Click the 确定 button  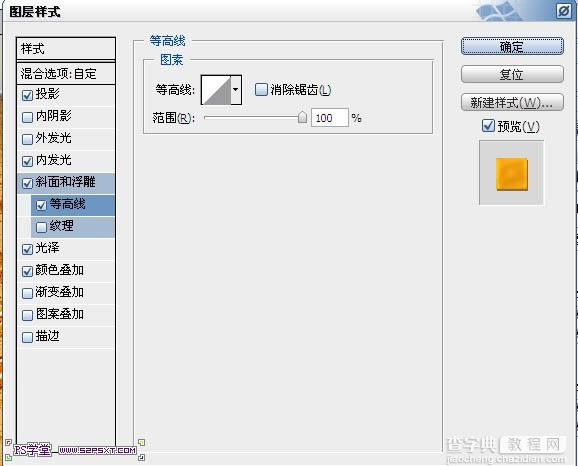[512, 46]
